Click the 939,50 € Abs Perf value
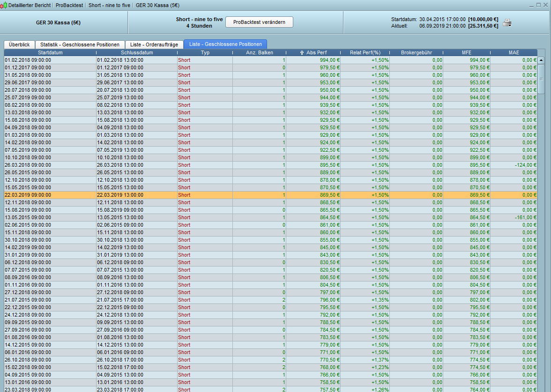551x392 pixels. tap(330, 105)
